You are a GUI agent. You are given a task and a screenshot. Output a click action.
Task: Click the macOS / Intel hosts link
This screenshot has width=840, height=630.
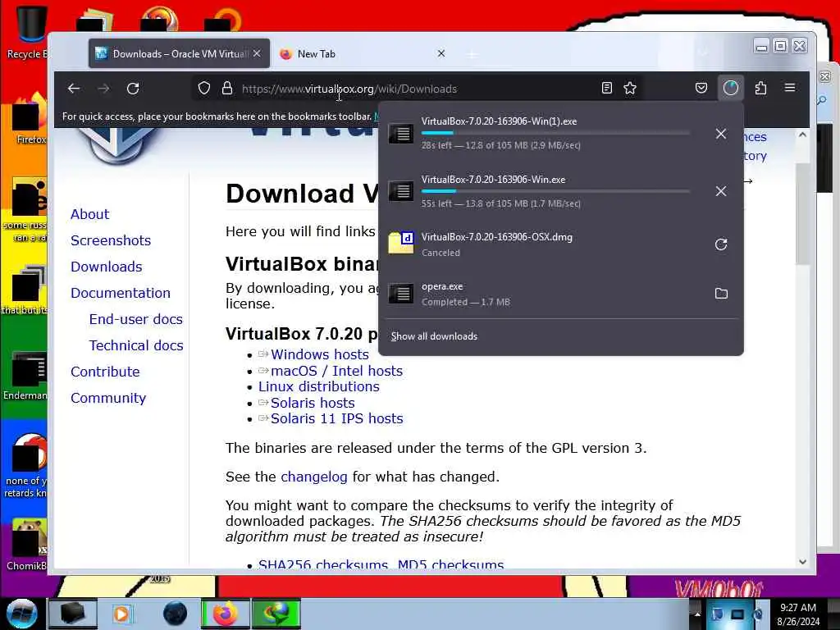click(x=336, y=371)
